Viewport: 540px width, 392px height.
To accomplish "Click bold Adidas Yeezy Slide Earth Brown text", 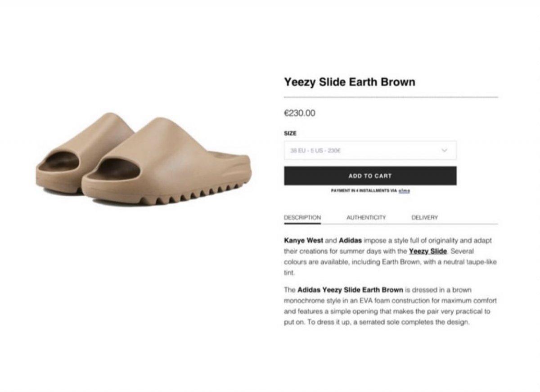I will coord(350,290).
